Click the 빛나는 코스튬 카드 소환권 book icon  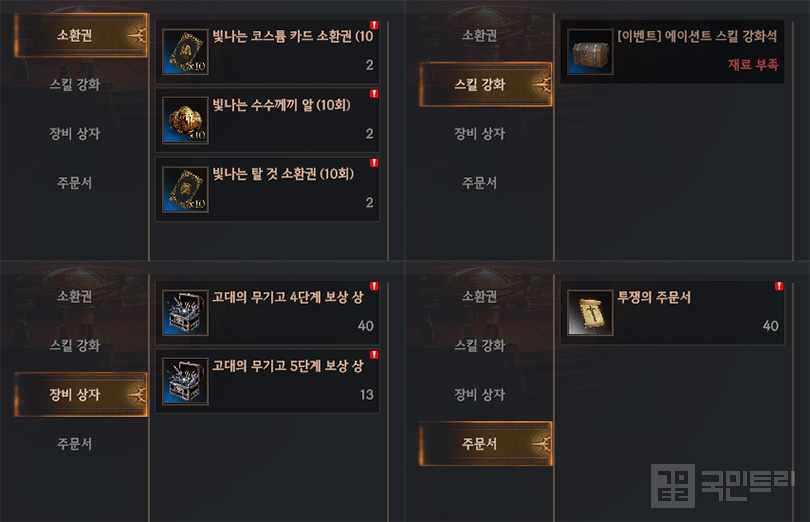point(185,52)
